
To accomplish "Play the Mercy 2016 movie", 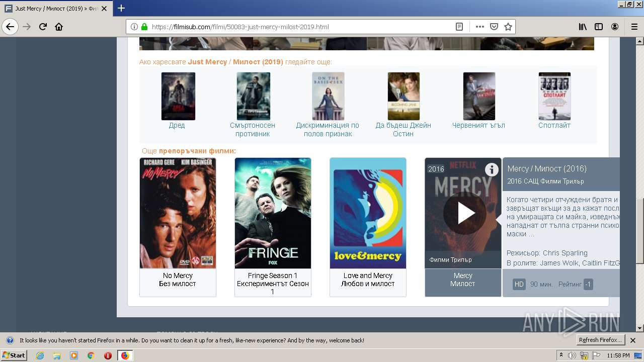I will pos(465,213).
